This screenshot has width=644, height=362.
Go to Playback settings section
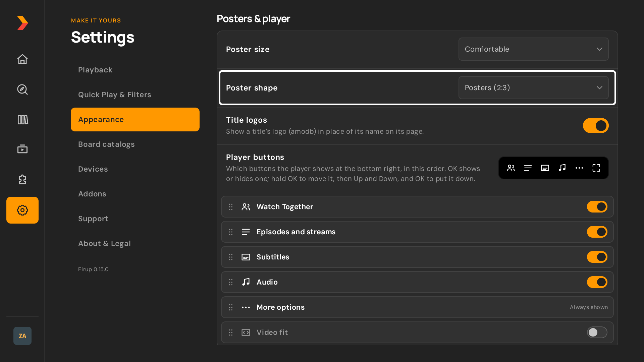tap(135, 70)
